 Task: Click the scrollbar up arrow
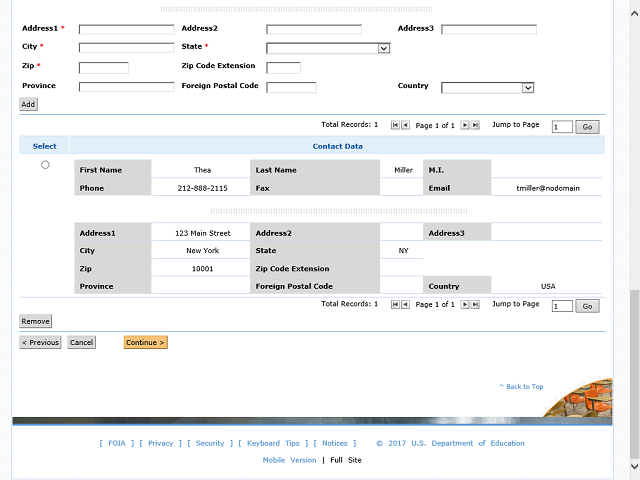point(634,13)
